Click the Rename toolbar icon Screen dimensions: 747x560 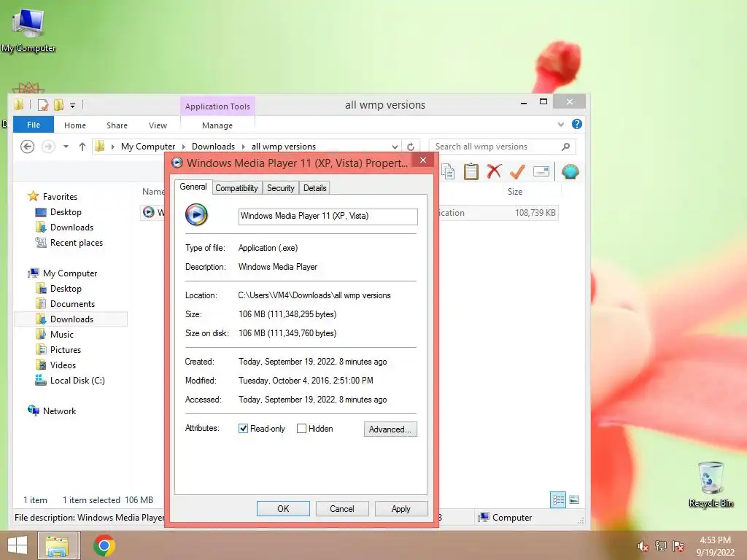[x=541, y=171]
